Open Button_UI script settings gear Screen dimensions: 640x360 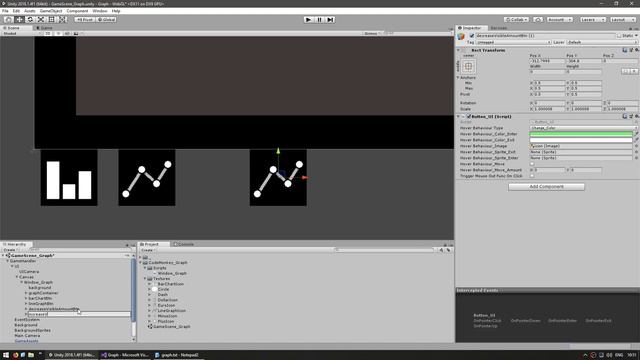tap(637, 117)
